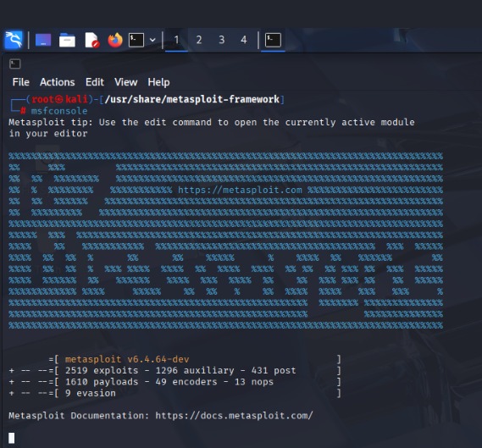Open the file manager folder icon

coord(67,40)
